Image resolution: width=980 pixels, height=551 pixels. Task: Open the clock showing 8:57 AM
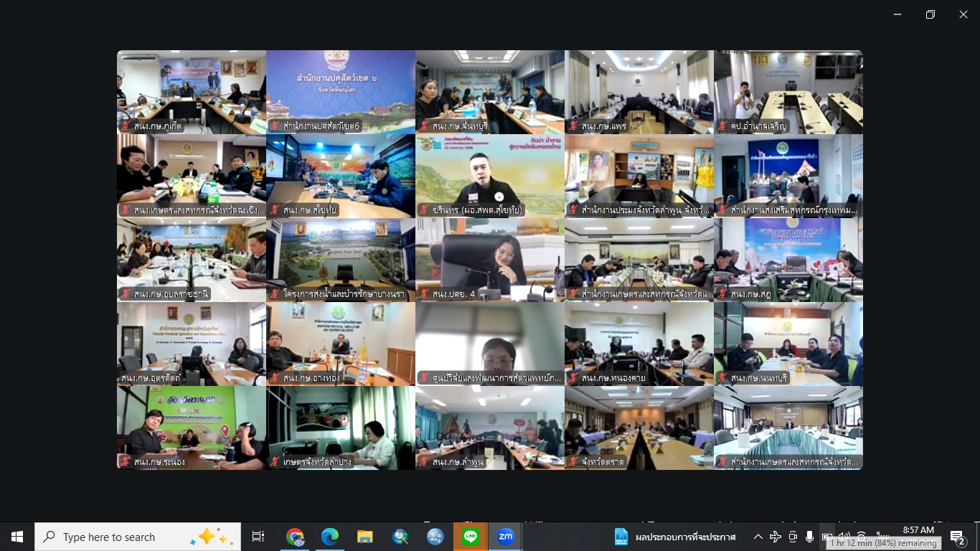coord(918,531)
